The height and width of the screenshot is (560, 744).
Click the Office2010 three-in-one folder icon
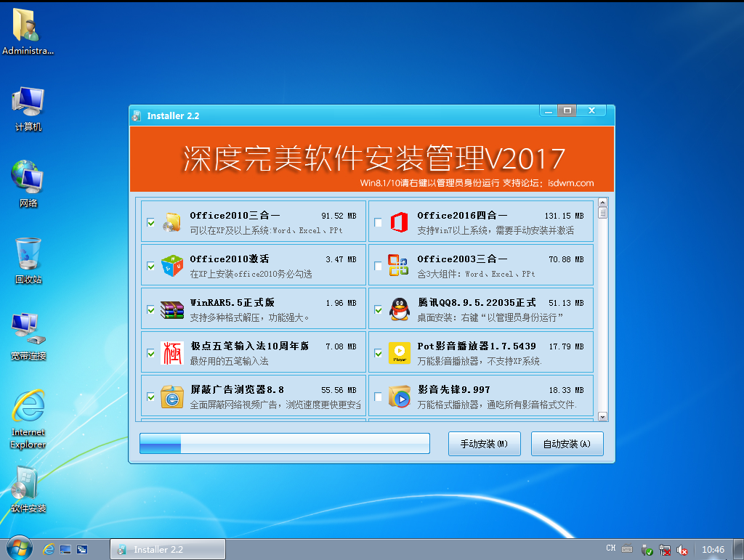pyautogui.click(x=171, y=222)
